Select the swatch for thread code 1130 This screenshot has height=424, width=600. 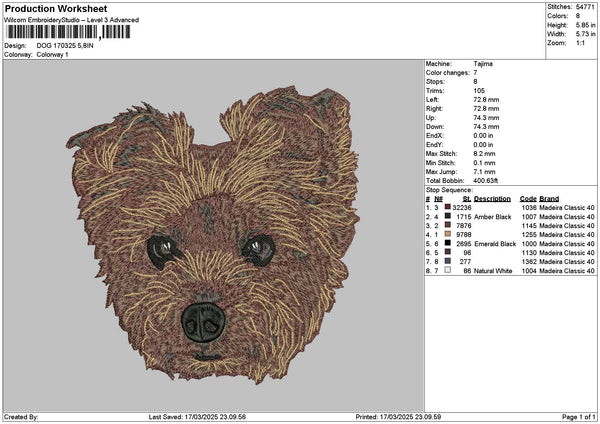[447, 252]
